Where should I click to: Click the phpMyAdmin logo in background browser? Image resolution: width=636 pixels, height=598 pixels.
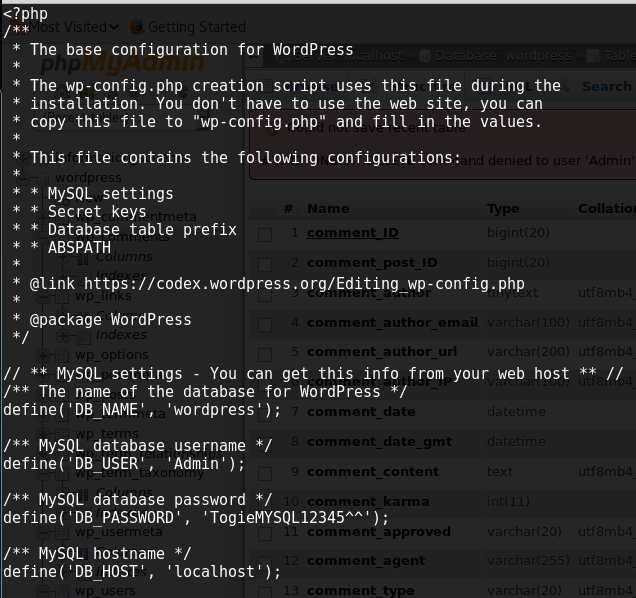tap(122, 63)
